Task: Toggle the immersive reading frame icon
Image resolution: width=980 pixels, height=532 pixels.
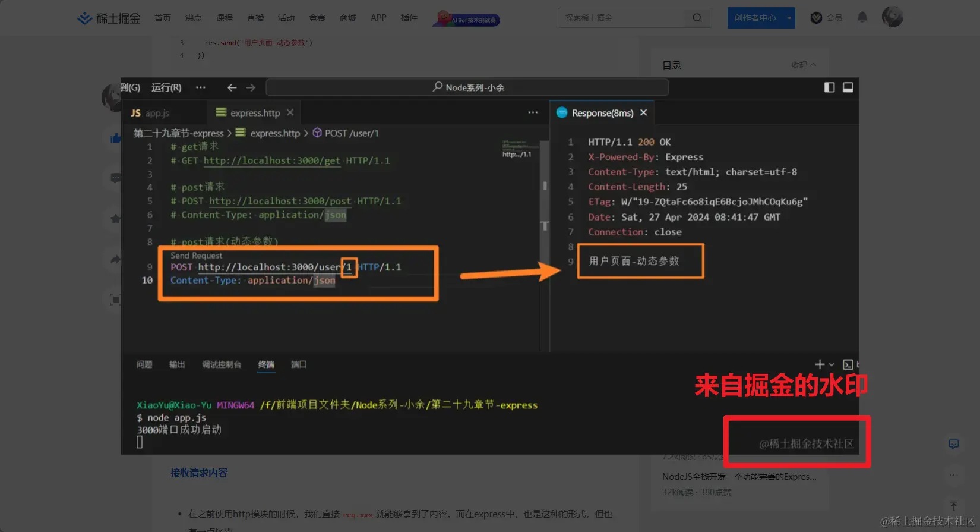Action: tap(115, 300)
